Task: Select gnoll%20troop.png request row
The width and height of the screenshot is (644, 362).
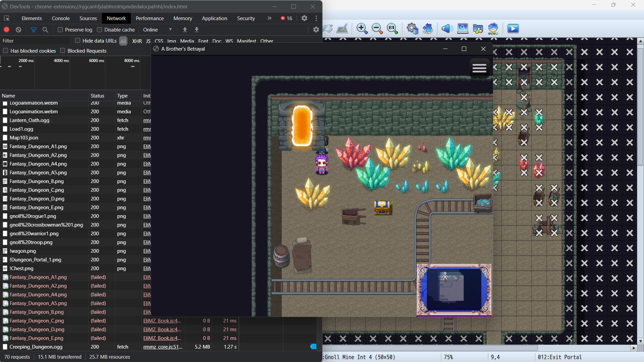Action: click(x=75, y=242)
